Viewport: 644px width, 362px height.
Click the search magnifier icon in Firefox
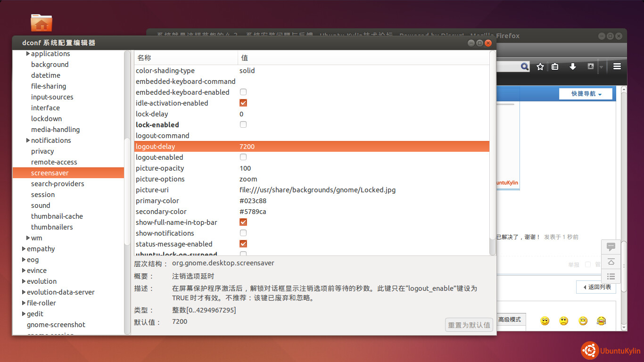tap(524, 67)
